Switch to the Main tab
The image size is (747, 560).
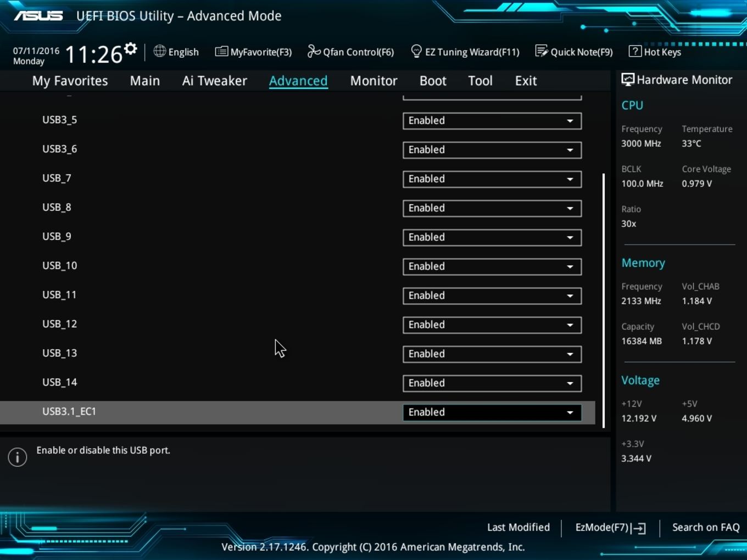(x=145, y=81)
